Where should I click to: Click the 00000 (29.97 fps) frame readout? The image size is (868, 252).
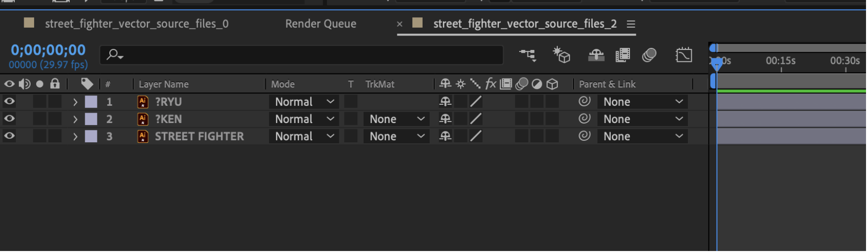(48, 65)
